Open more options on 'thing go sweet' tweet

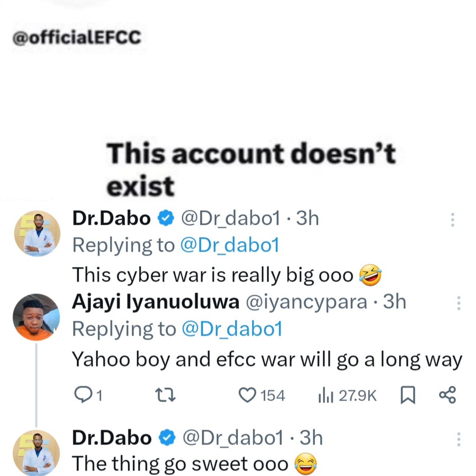coord(459,439)
